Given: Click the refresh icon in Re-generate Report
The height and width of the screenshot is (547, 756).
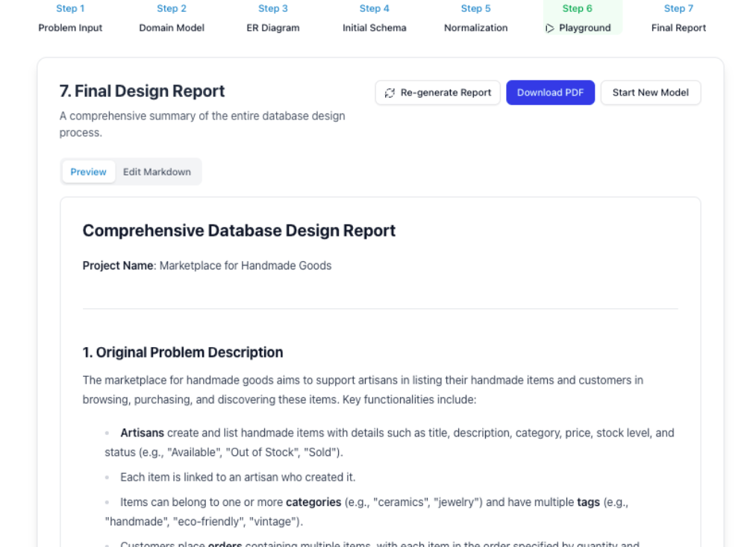Looking at the screenshot, I should 390,93.
